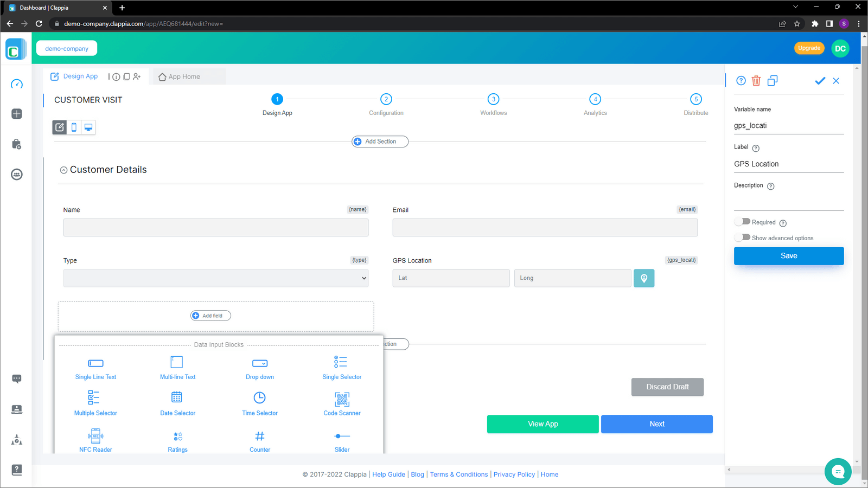Turn on Show advanced options
This screenshot has width=868, height=488.
coord(741,236)
